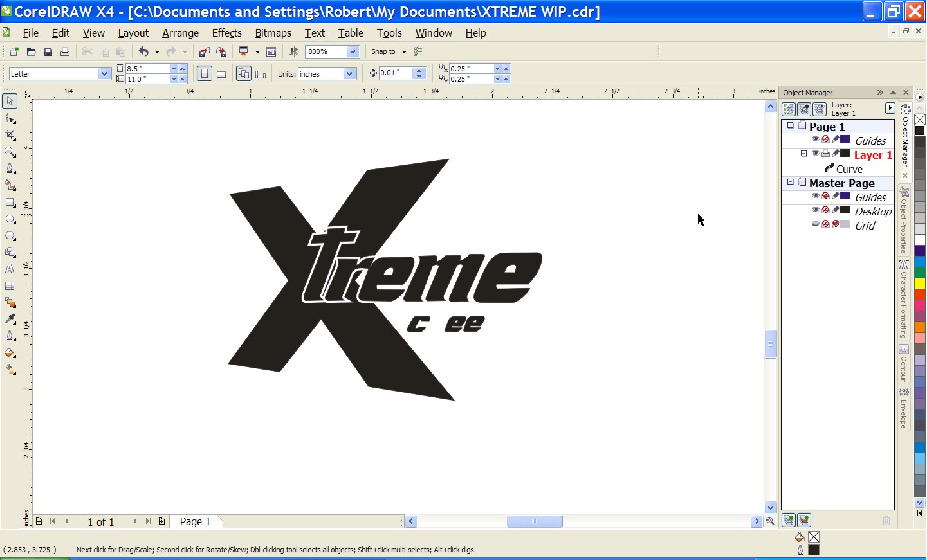Open Contour docker tab
Viewport: 927px width, 560px height.
[904, 364]
